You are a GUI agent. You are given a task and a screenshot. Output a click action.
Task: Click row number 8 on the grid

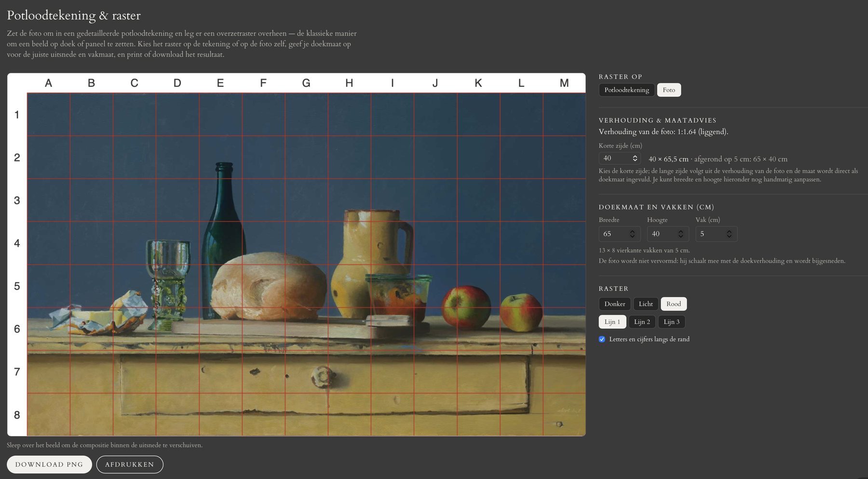[x=17, y=415]
